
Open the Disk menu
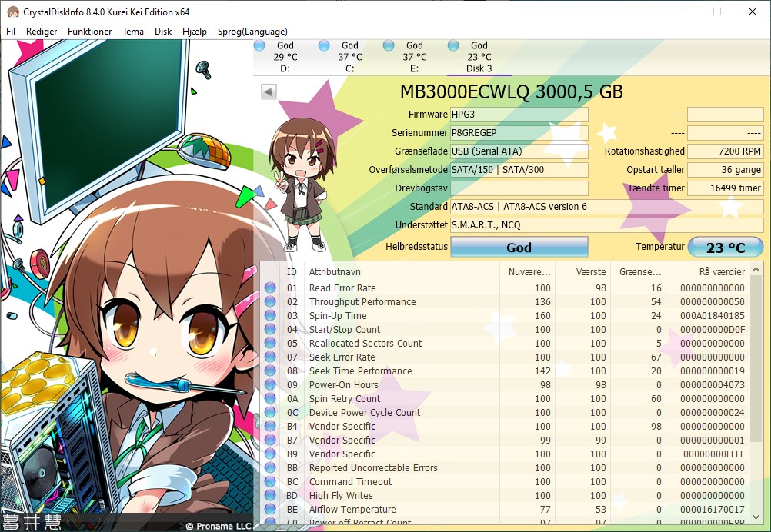(x=163, y=32)
